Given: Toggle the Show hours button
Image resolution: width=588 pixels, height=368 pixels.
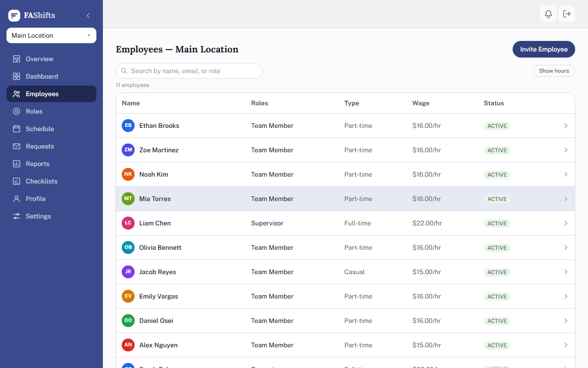Looking at the screenshot, I should (554, 71).
